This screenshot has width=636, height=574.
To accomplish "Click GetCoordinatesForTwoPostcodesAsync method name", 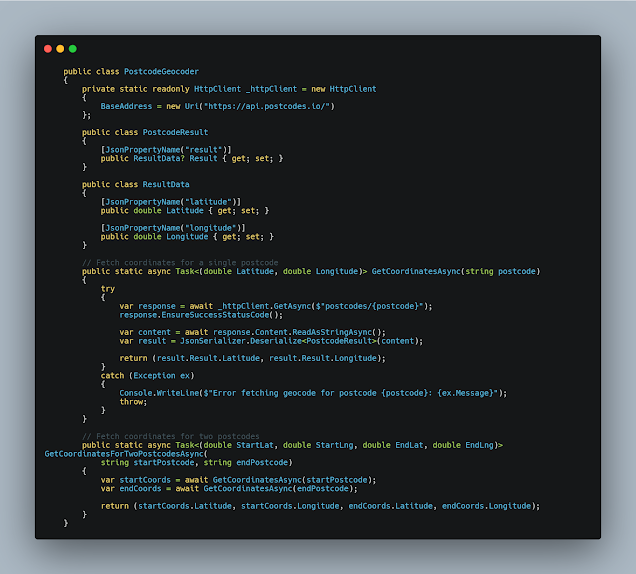I will (124, 454).
